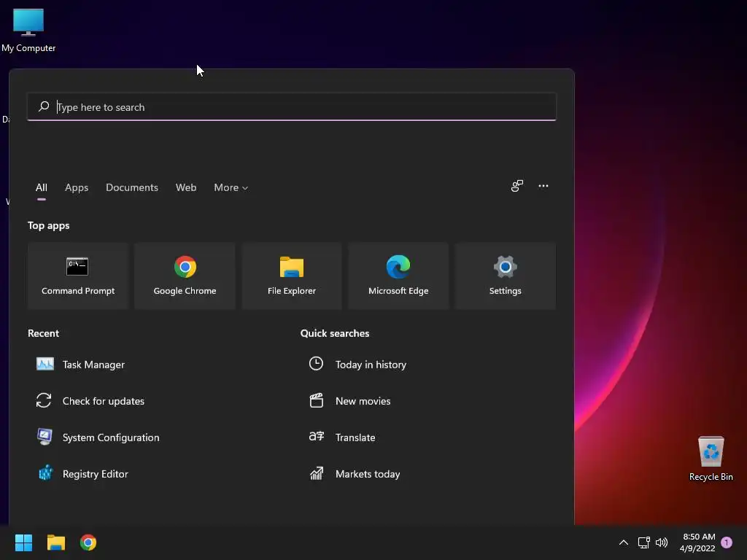The height and width of the screenshot is (560, 747).
Task: Open Registry Editor from Recent
Action: (82, 474)
